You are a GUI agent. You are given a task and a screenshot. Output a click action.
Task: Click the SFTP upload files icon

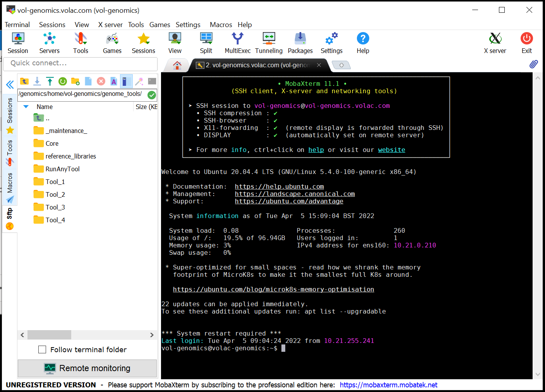click(50, 81)
